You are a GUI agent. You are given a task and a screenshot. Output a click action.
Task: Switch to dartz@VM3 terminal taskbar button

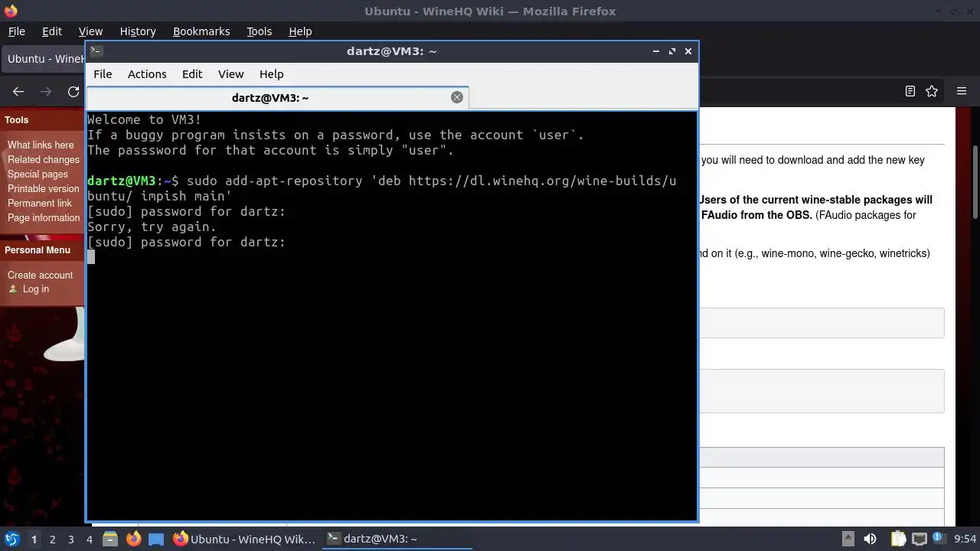pyautogui.click(x=396, y=539)
